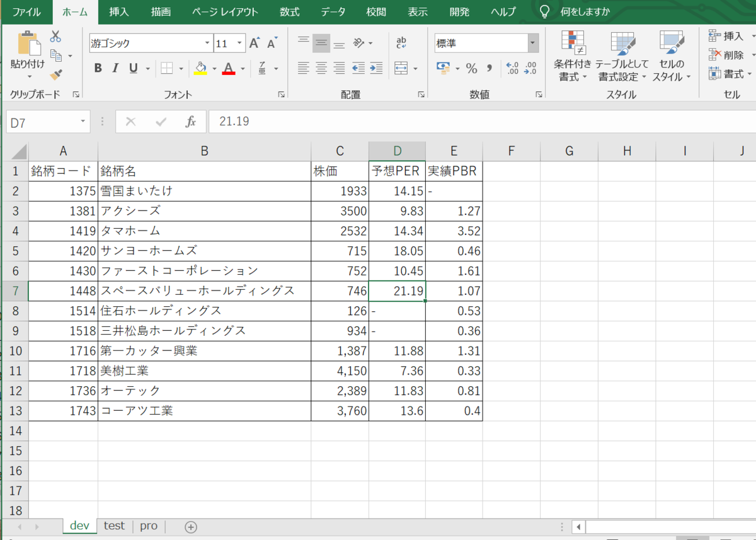Open the number format dropdown showing 標準
Screen dimensions: 756x540
pyautogui.click(x=532, y=43)
